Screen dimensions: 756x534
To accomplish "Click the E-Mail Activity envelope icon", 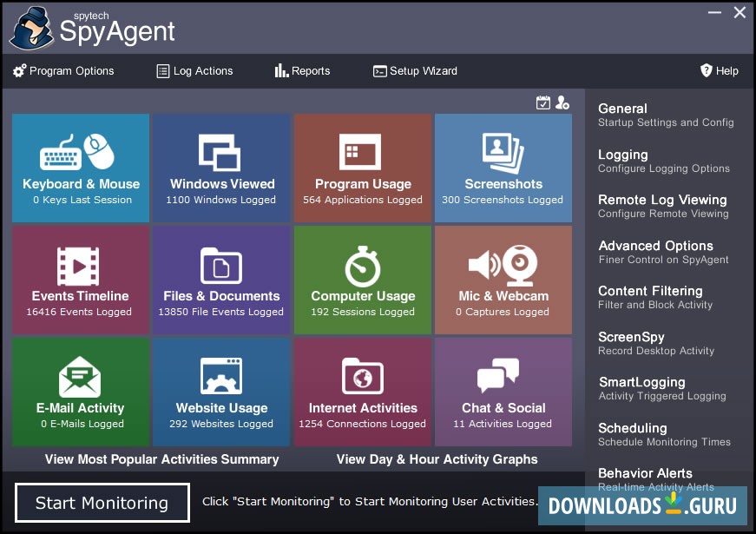I will tap(80, 377).
